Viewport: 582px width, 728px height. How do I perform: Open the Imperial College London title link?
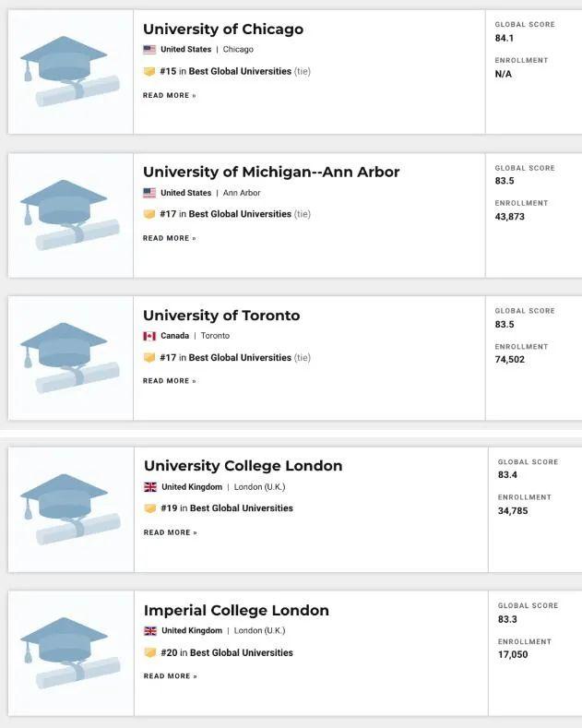236,611
